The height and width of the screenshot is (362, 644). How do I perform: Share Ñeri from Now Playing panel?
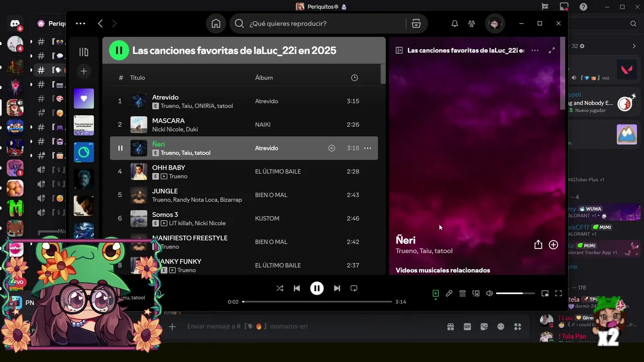pyautogui.click(x=538, y=244)
